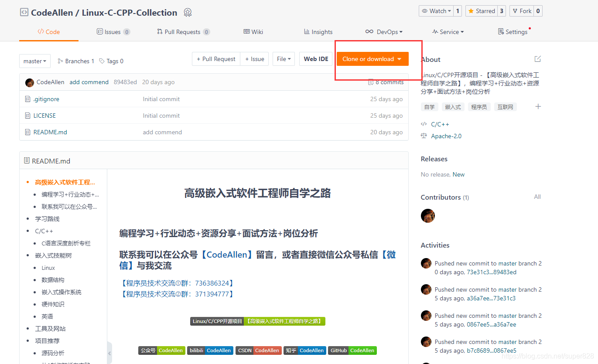
Task: Click the README.md header document icon
Action: 27,161
